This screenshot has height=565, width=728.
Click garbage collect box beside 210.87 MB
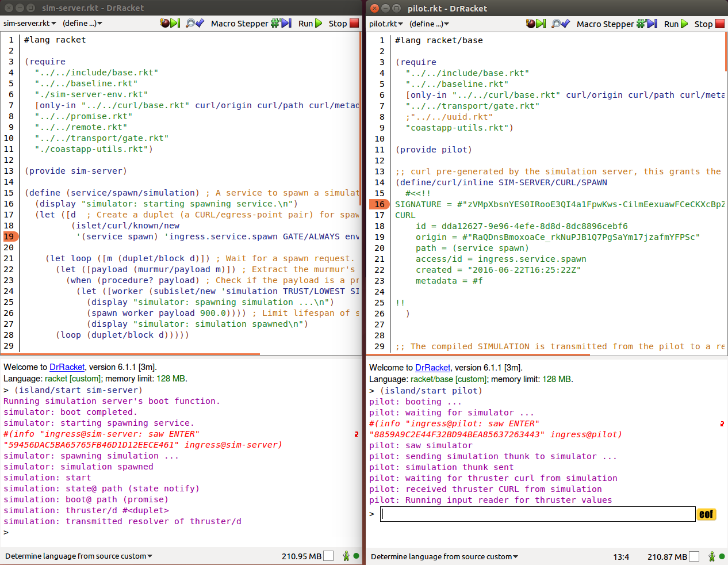(x=694, y=556)
